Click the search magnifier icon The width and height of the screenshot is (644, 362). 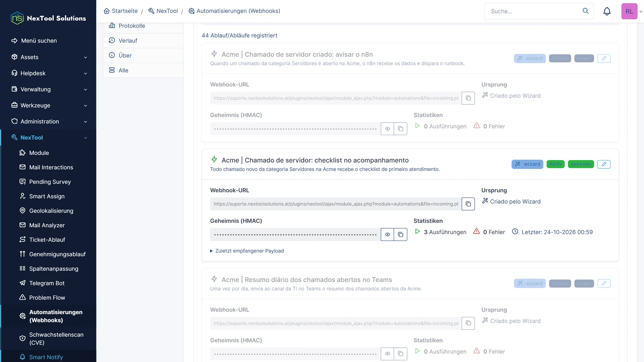pos(586,11)
